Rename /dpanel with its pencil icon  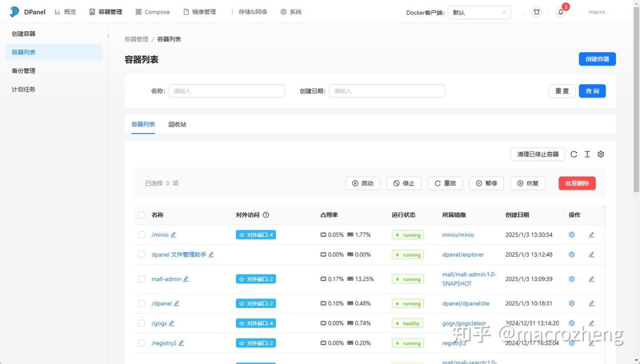click(x=176, y=303)
